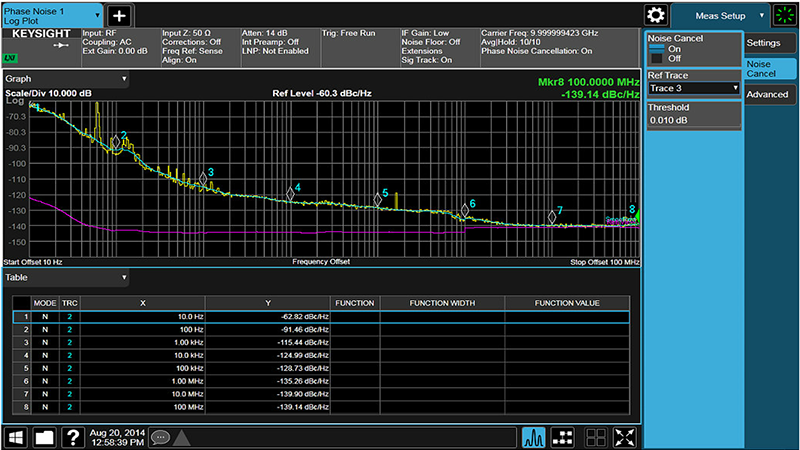Image resolution: width=800 pixels, height=450 pixels.
Task: Open the Graph window selector dropdown
Action: coord(66,78)
